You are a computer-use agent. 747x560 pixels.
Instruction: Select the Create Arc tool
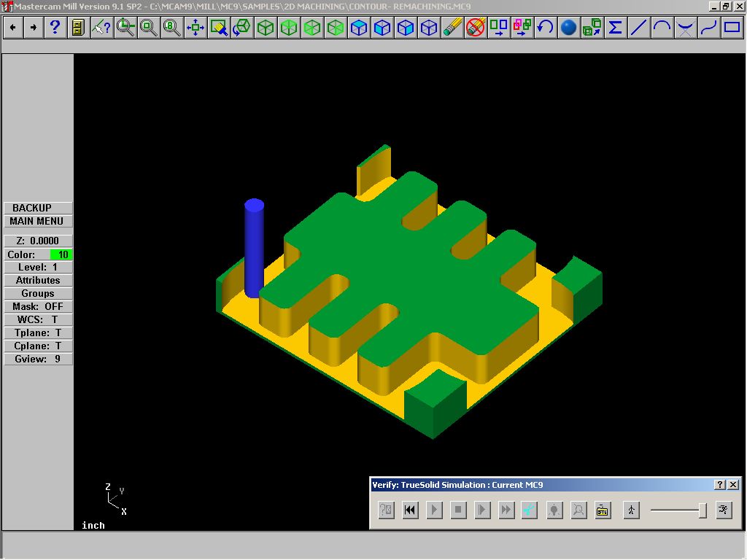coord(662,28)
